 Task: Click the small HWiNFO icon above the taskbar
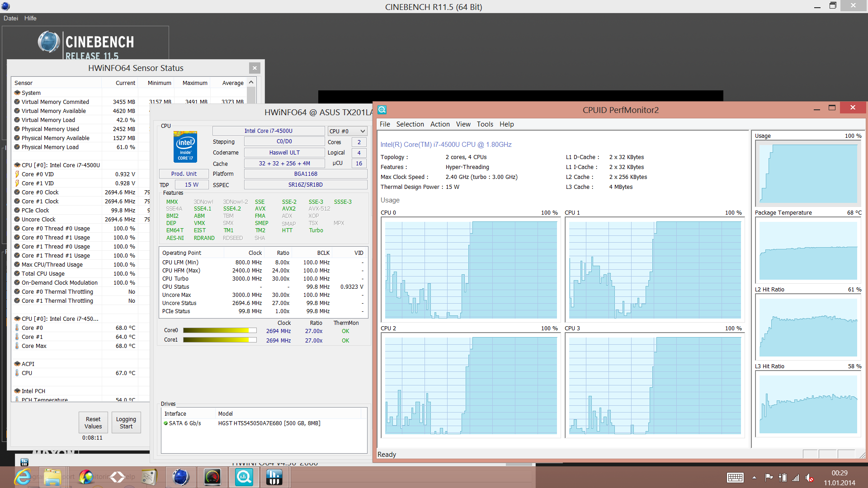click(24, 462)
